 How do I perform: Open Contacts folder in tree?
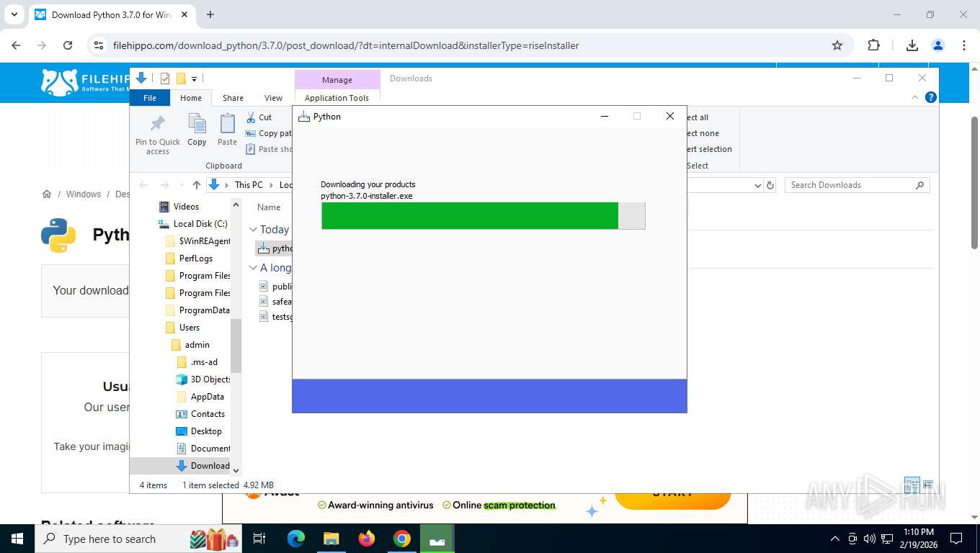pos(208,414)
